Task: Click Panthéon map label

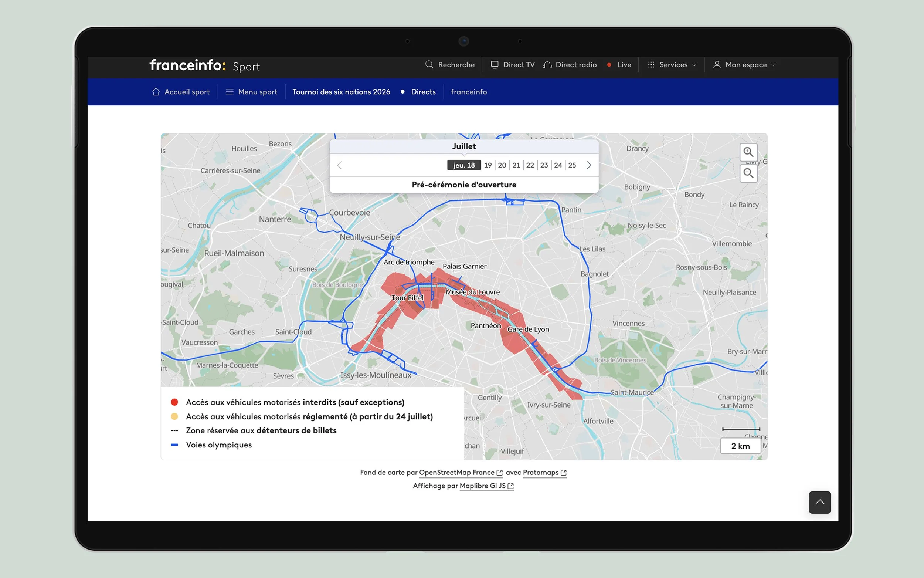Action: click(x=486, y=326)
